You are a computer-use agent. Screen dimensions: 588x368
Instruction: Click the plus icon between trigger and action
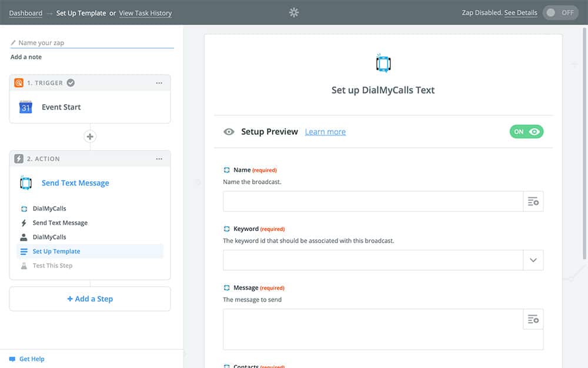[x=90, y=137]
